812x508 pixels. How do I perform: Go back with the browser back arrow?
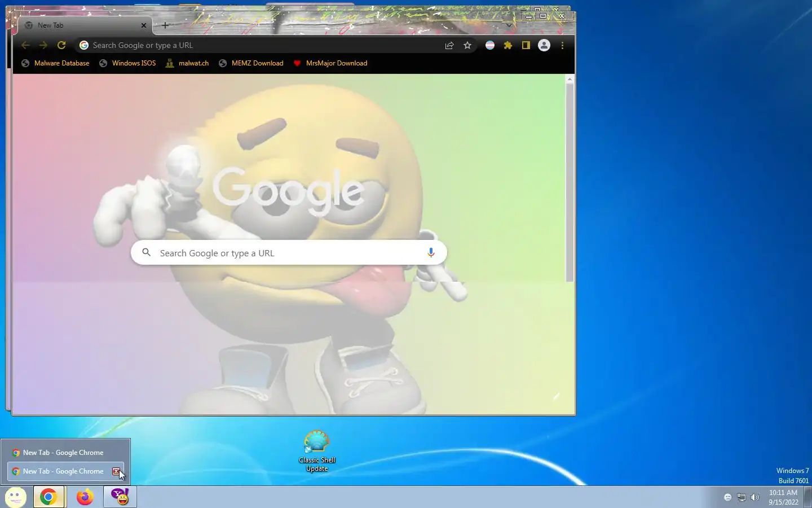click(25, 45)
